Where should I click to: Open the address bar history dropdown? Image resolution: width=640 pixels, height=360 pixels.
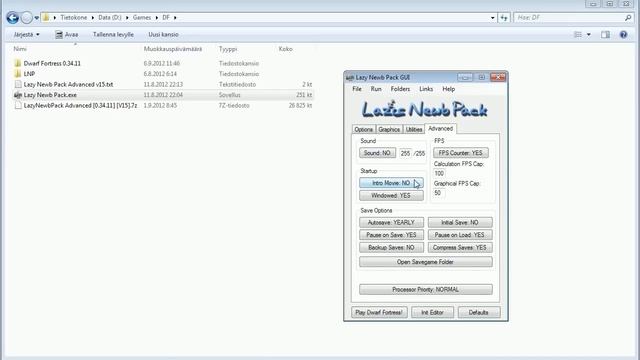[x=492, y=18]
